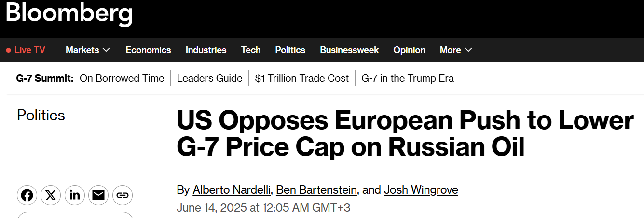The height and width of the screenshot is (218, 644).
Task: Copy article link icon
Action: click(x=123, y=195)
